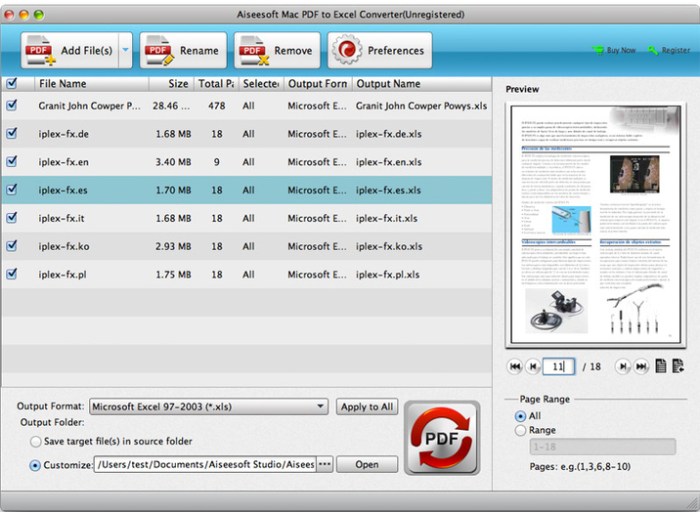The width and height of the screenshot is (700, 512).
Task: Select the iplex-fx.ko file name
Action: tap(64, 246)
